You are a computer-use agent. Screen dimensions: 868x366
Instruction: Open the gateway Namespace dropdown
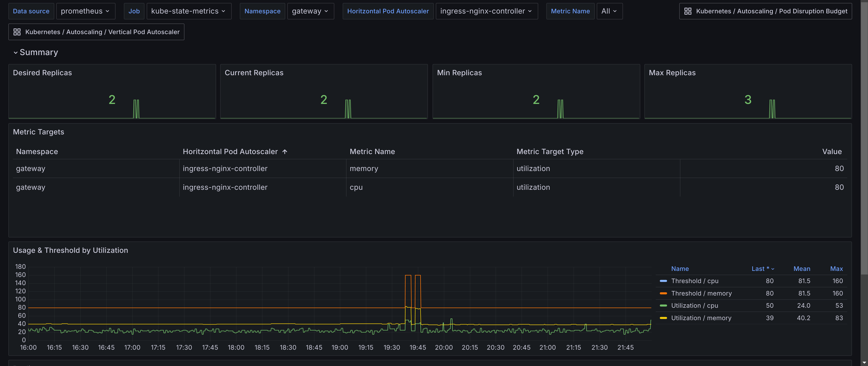[x=310, y=11]
